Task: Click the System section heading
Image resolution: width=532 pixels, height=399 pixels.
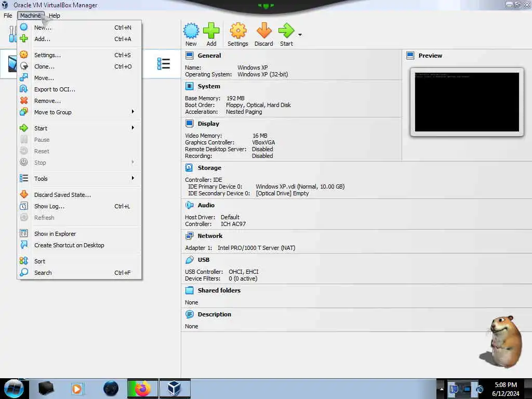Action: tap(209, 86)
